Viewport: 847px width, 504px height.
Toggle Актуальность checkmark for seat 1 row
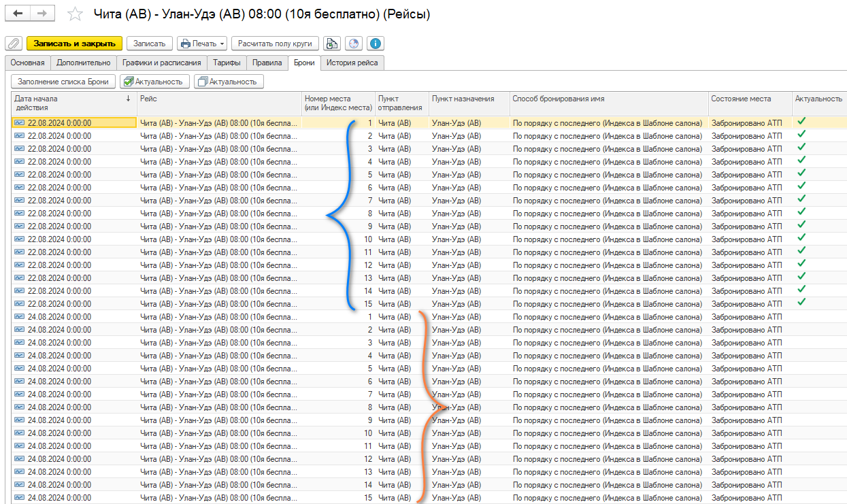pos(801,122)
